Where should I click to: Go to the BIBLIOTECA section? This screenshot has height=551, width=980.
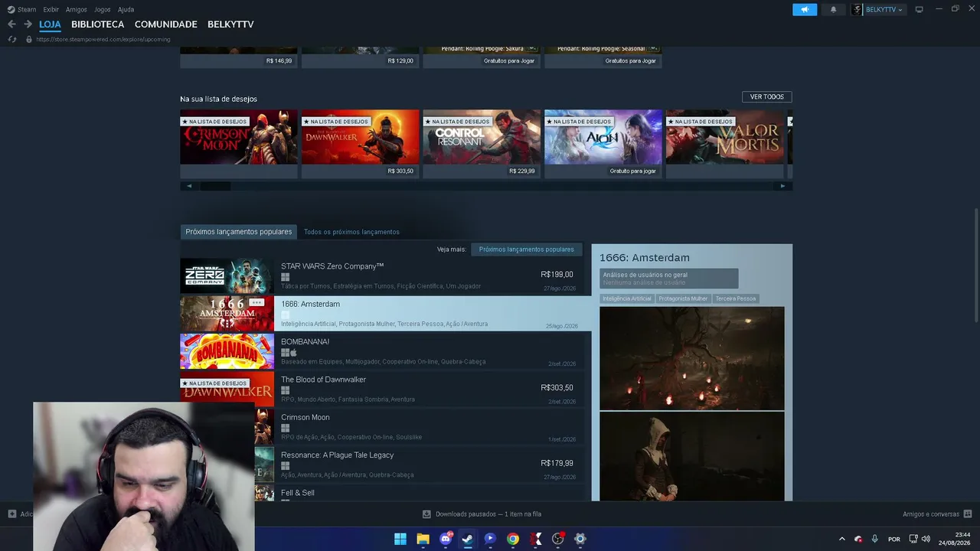click(97, 24)
